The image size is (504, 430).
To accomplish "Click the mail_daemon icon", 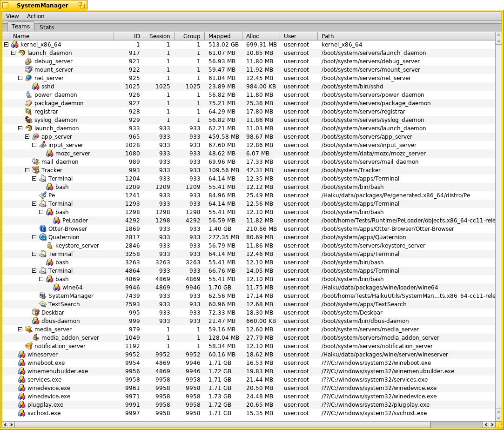I will [36, 161].
